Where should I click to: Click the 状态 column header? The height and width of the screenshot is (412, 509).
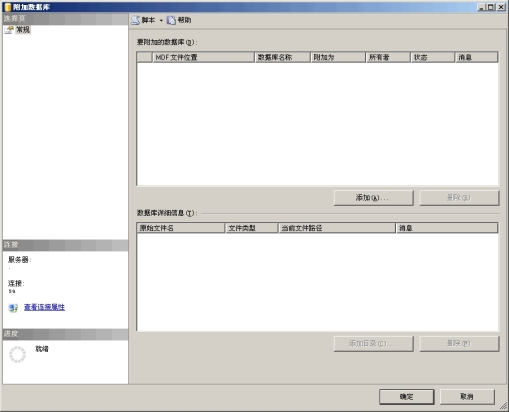tap(432, 57)
